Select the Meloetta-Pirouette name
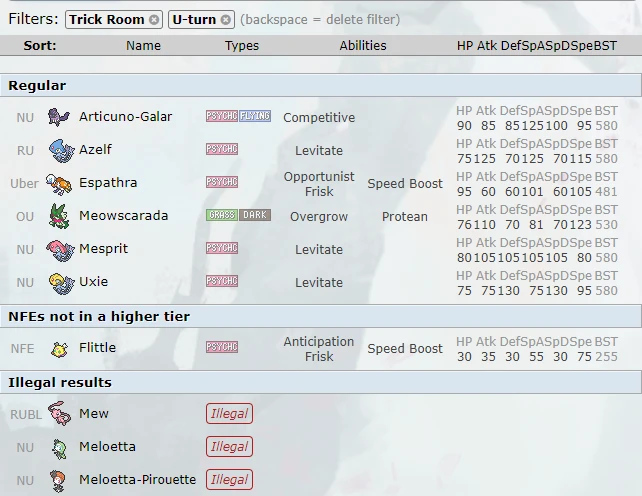 [x=138, y=480]
